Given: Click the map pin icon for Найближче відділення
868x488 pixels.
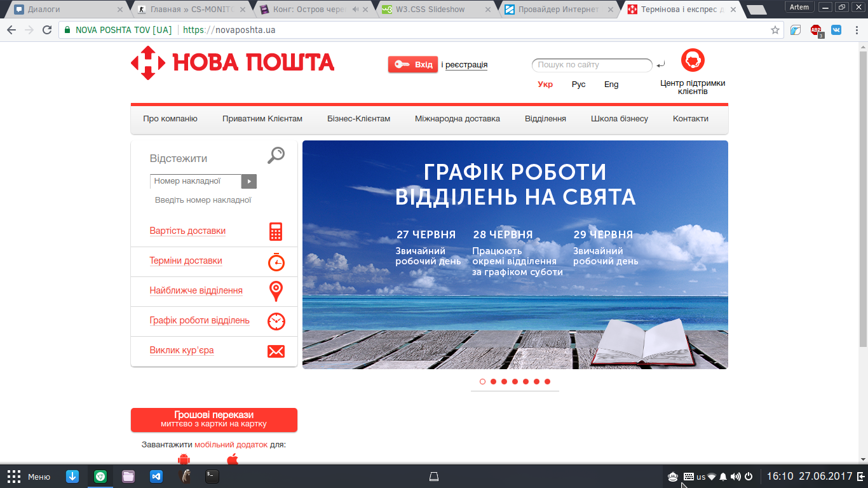Looking at the screenshot, I should 276,291.
